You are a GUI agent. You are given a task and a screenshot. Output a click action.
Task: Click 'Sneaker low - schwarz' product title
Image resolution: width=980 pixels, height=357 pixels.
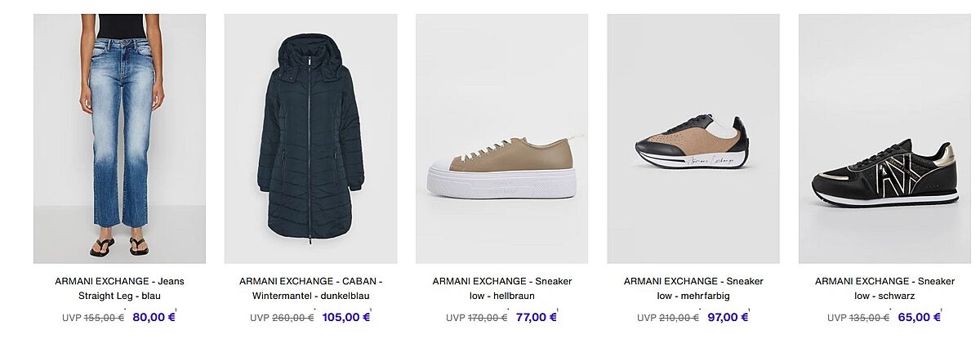884,288
